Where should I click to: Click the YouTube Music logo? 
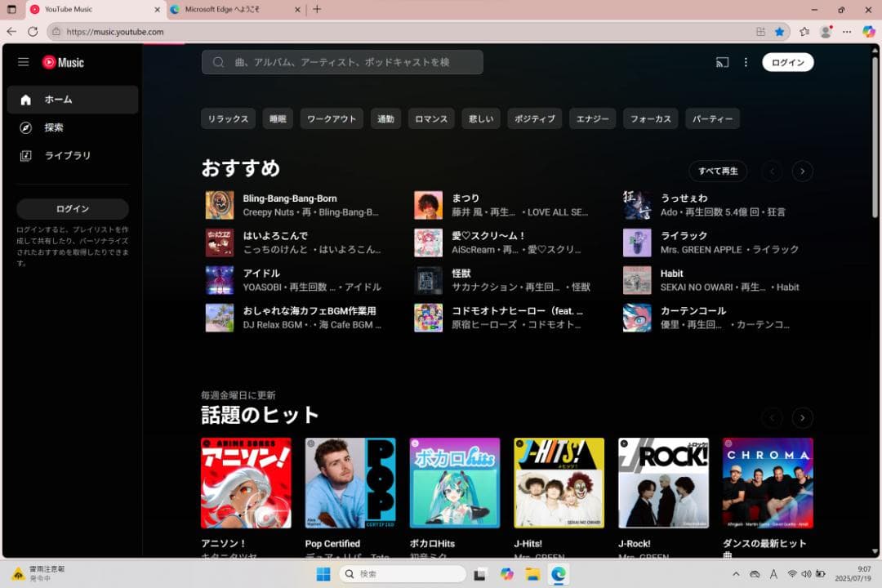(x=63, y=62)
